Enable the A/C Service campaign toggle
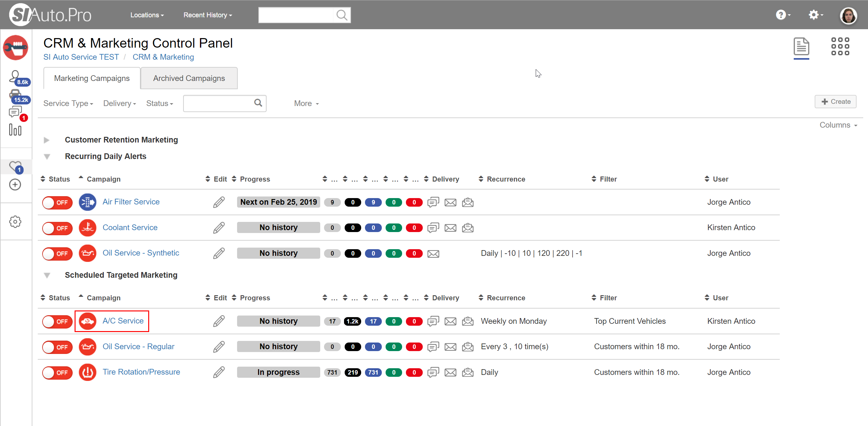 [x=57, y=322]
